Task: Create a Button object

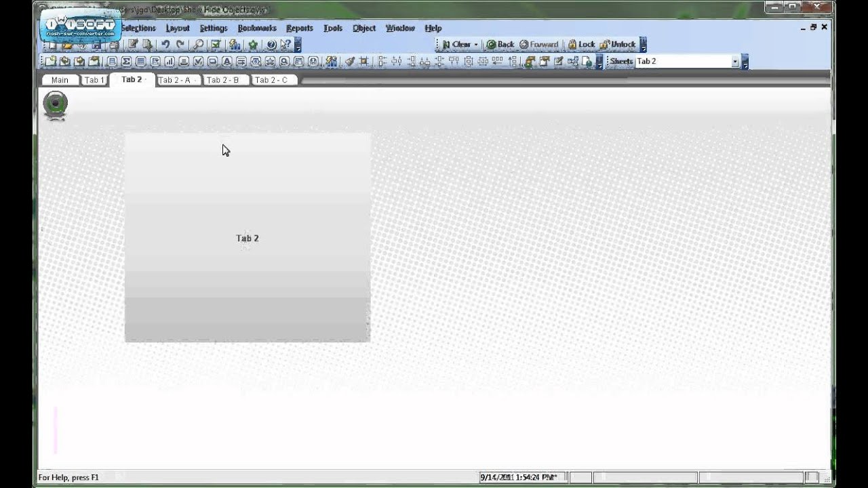Action: click(x=212, y=62)
